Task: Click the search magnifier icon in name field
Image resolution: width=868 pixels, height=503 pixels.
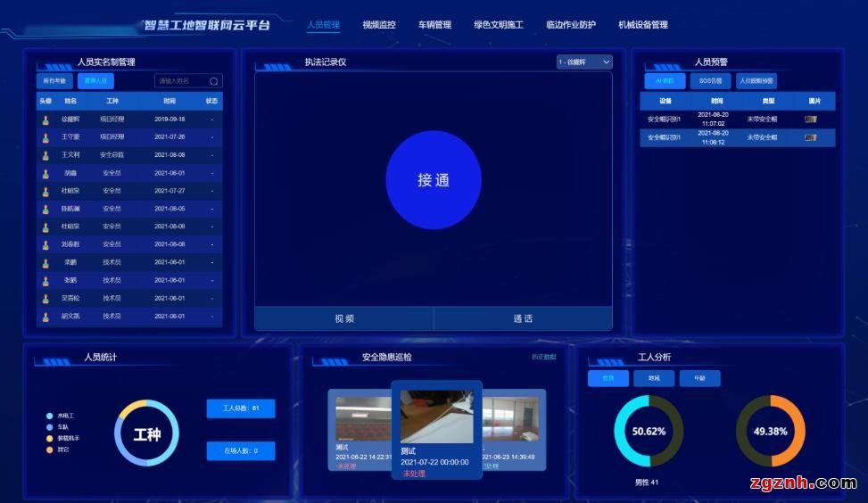Action: click(x=214, y=81)
